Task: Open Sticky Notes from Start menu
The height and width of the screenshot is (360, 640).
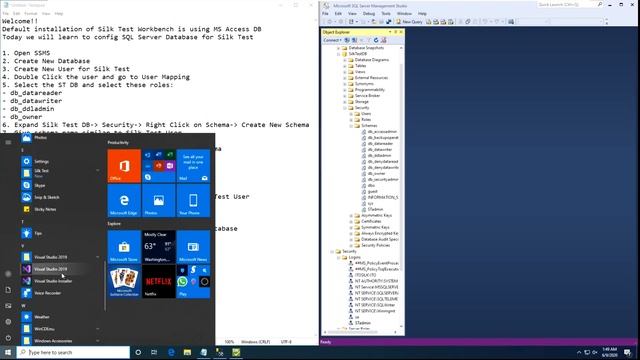Action: point(45,209)
